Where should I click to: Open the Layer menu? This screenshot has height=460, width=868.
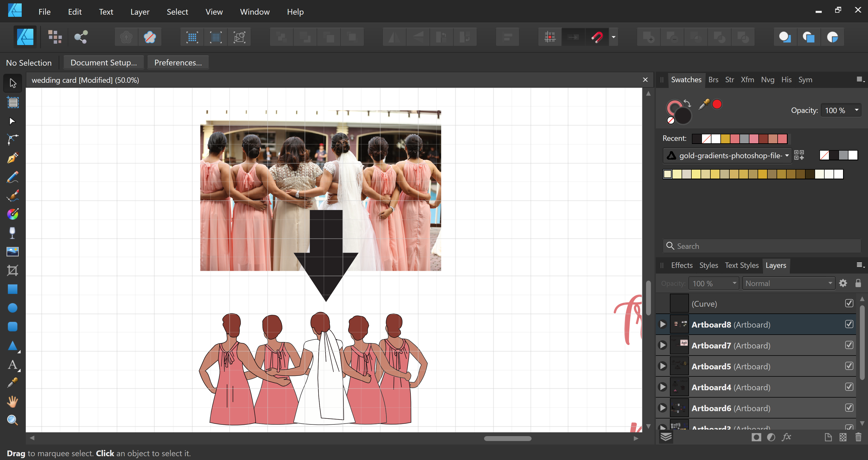click(140, 12)
